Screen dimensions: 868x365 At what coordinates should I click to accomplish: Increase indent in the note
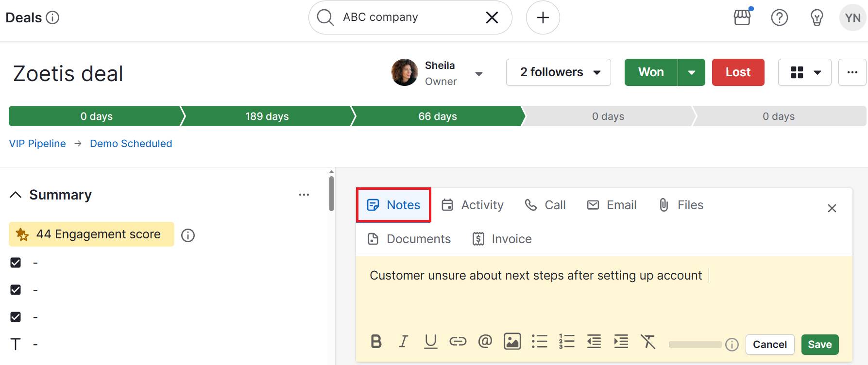[621, 342]
